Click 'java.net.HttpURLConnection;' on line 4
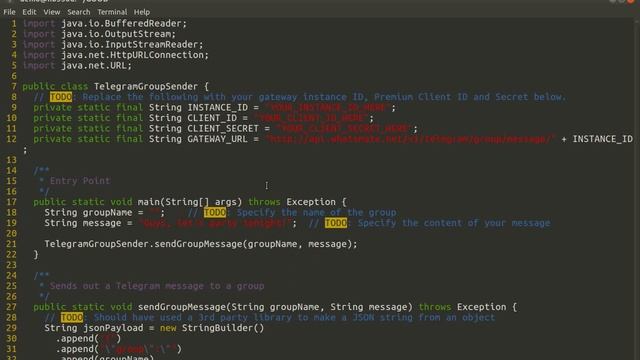This screenshot has height=360, width=640. [135, 55]
